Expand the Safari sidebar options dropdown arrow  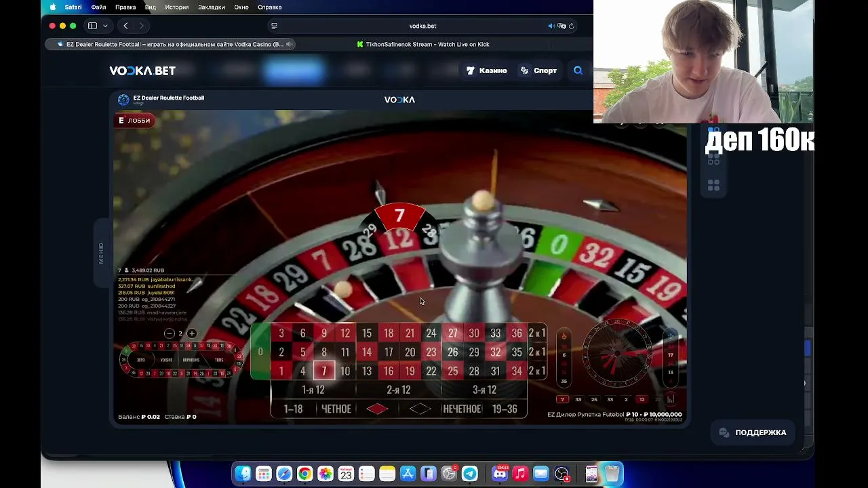(x=105, y=26)
